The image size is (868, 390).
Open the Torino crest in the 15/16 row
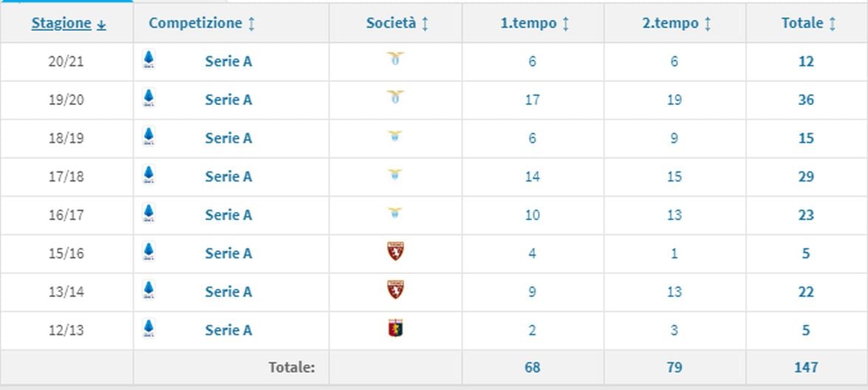(395, 251)
